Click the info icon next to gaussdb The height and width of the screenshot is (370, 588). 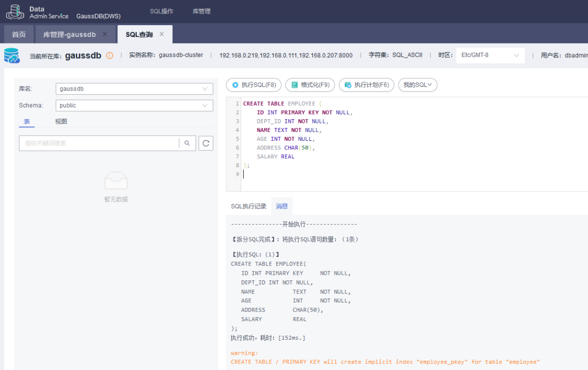(x=110, y=55)
